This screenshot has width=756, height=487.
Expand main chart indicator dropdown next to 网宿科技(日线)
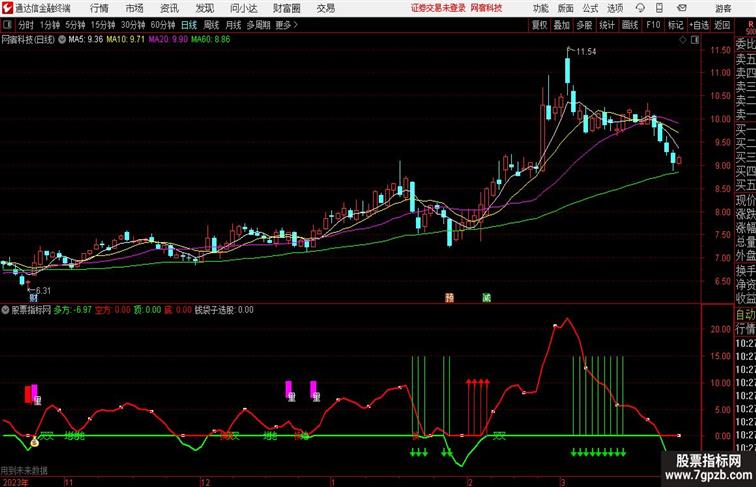[x=62, y=40]
